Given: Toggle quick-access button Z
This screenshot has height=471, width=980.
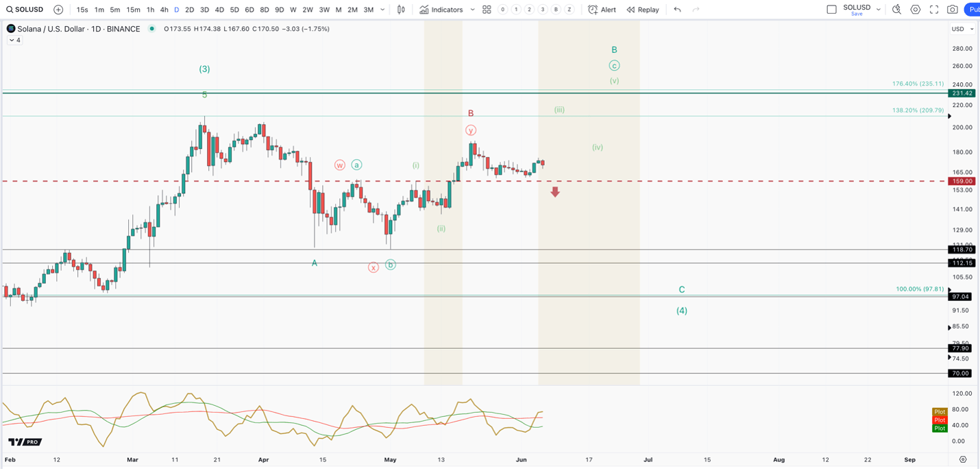Looking at the screenshot, I should (x=569, y=10).
